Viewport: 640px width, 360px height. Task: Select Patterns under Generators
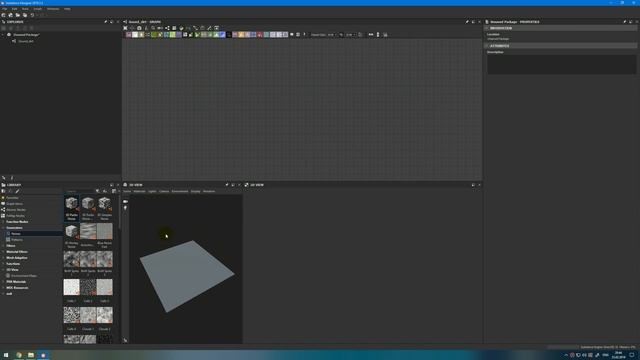tap(17, 240)
